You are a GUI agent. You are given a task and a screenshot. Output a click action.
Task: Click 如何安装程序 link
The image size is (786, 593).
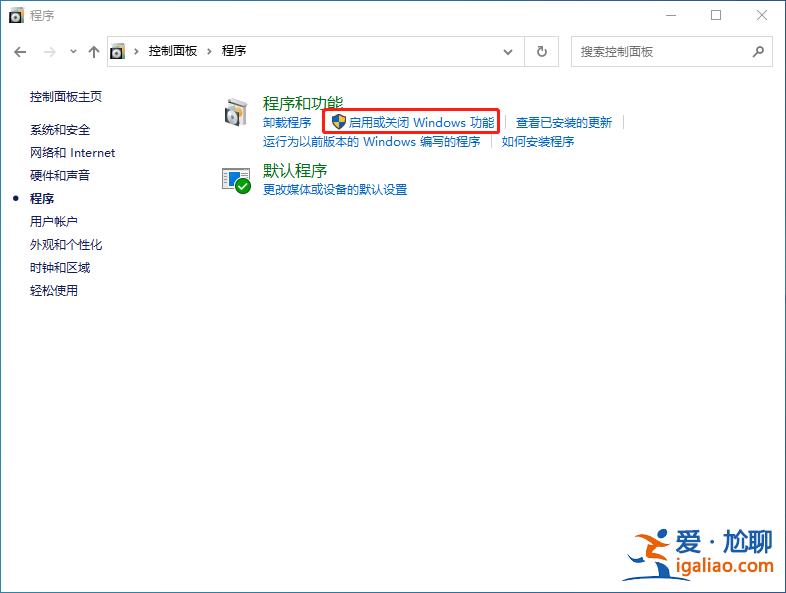tap(538, 142)
